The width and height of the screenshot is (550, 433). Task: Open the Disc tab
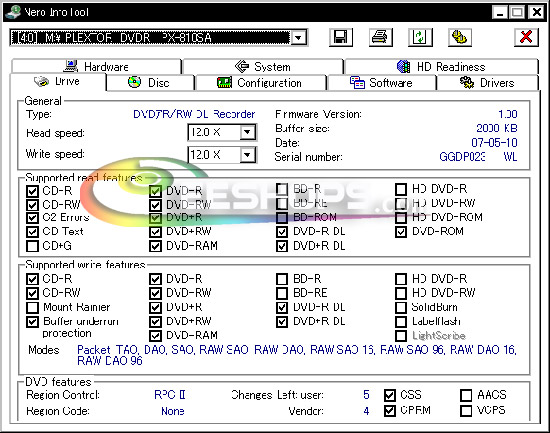[x=150, y=83]
